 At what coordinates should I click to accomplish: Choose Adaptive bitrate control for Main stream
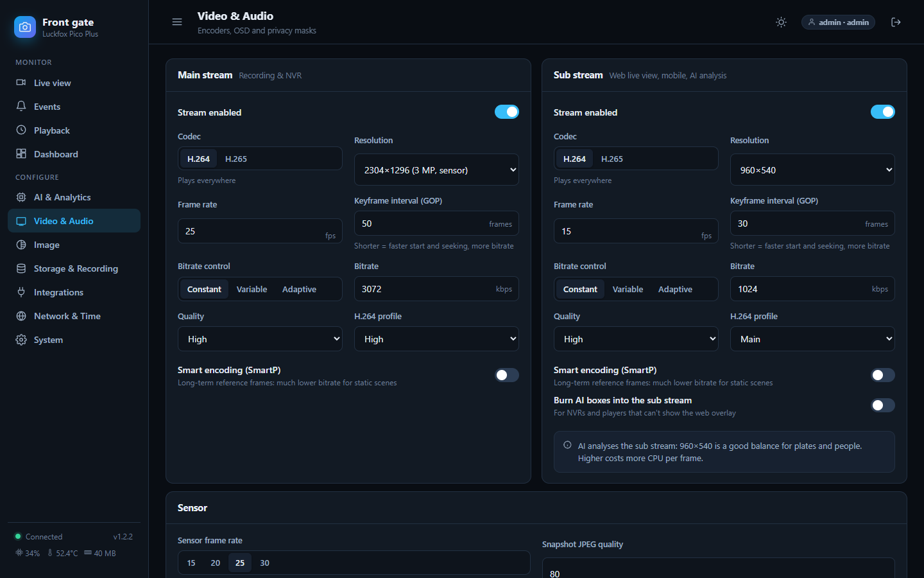pyautogui.click(x=299, y=289)
